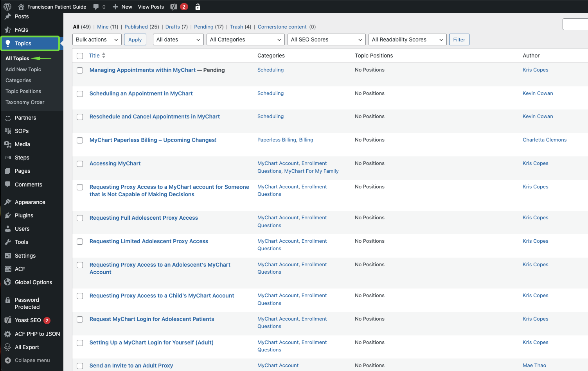Click the padlock icon in admin bar
Image resolution: width=588 pixels, height=371 pixels.
(x=198, y=7)
